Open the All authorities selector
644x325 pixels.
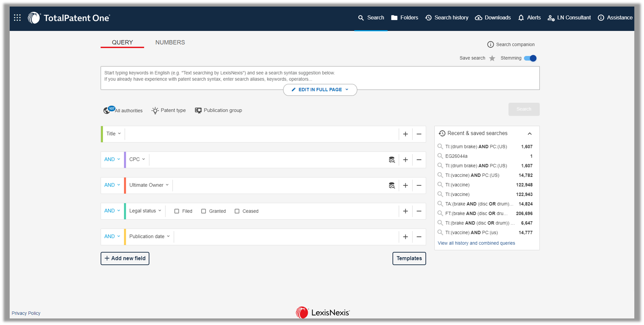pos(123,110)
